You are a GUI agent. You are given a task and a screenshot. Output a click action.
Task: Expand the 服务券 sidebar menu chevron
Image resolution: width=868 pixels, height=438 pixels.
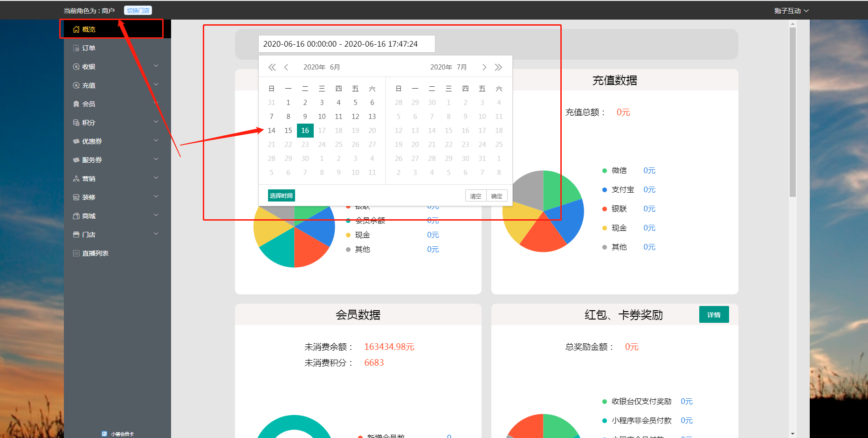pos(156,159)
